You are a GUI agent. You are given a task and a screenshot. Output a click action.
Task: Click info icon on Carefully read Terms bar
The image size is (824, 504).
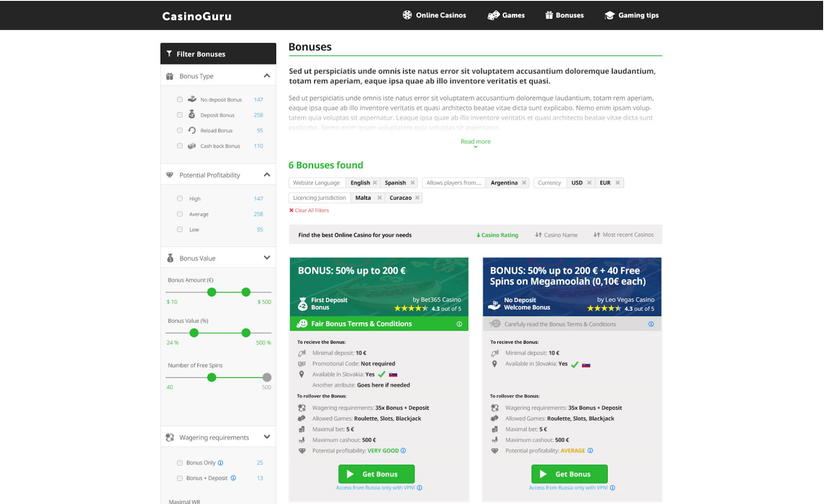651,324
